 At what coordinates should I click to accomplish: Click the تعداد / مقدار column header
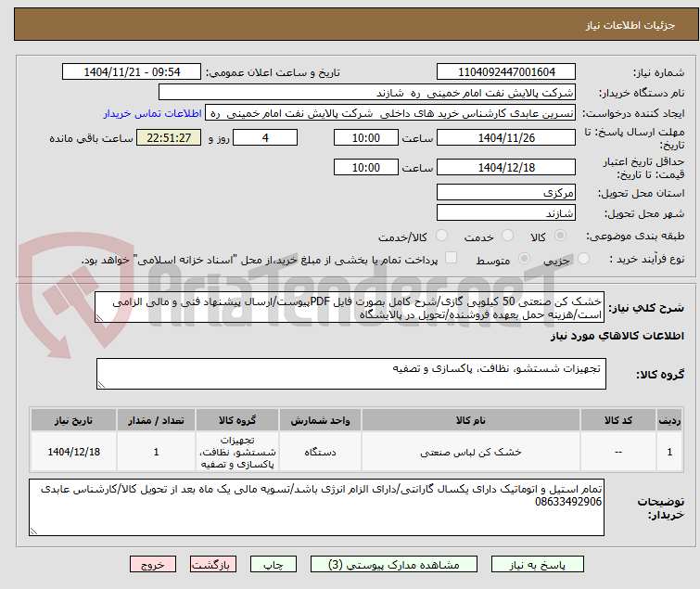(x=157, y=420)
